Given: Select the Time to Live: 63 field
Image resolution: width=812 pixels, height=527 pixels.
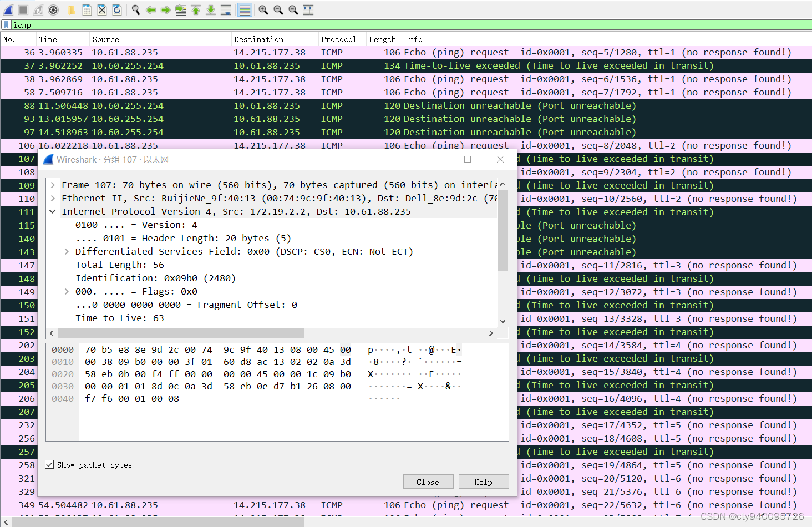Looking at the screenshot, I should pos(120,318).
